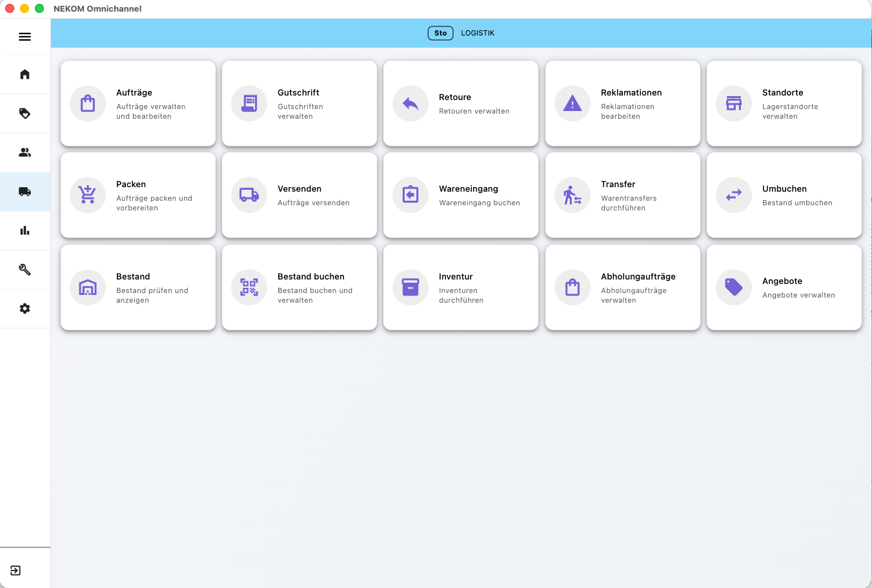Click the wrench tools icon in the sidebar

click(25, 269)
